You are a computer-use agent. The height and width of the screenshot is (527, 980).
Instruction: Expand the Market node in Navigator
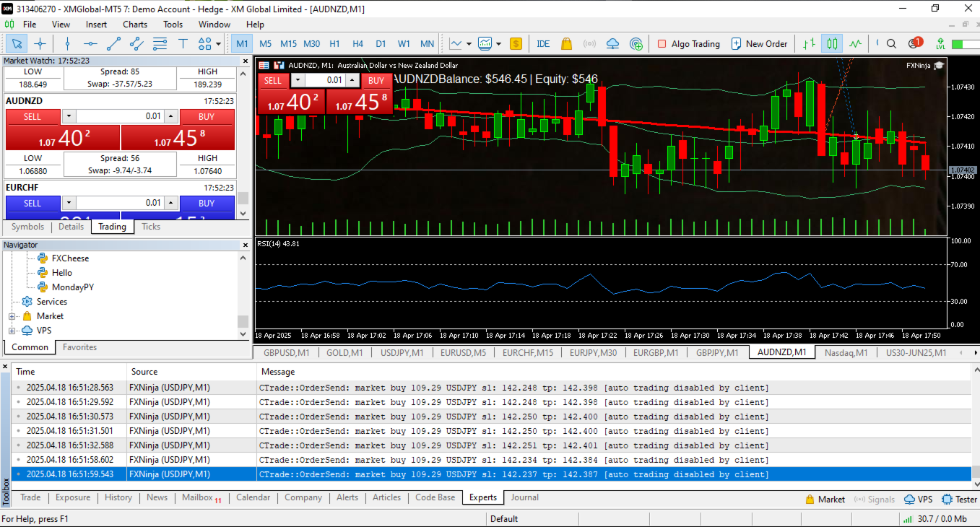12,316
